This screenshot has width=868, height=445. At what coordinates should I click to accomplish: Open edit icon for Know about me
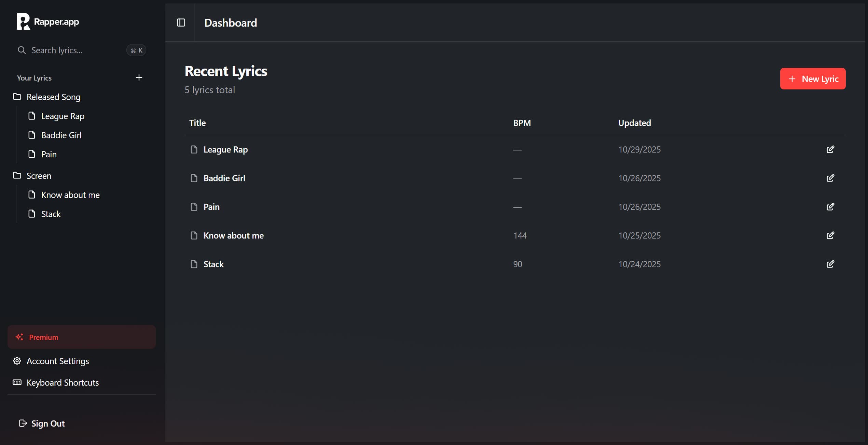coord(830,235)
